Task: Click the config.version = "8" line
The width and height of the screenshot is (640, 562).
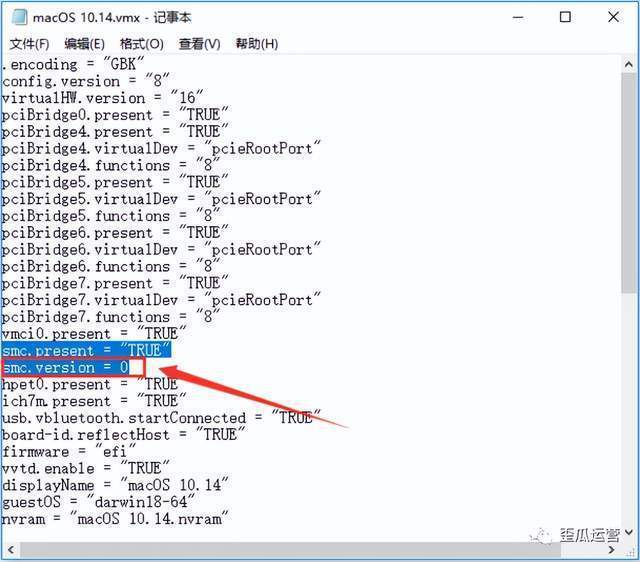Action: 85,81
